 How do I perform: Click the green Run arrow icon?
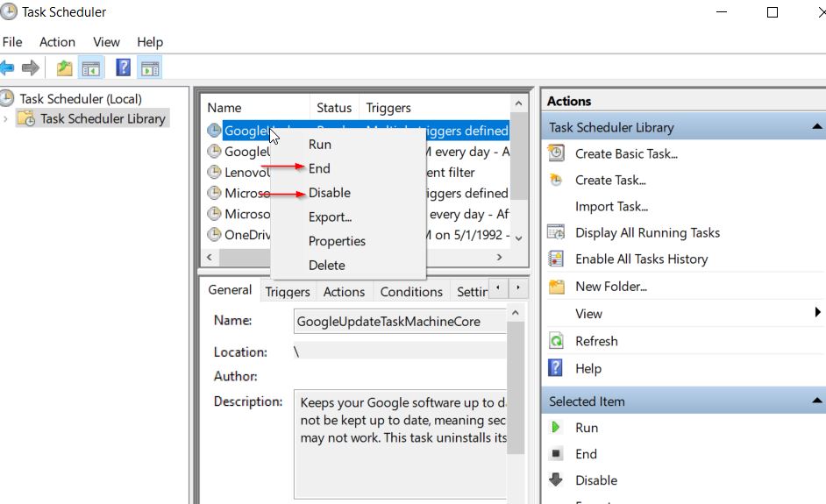pos(555,427)
